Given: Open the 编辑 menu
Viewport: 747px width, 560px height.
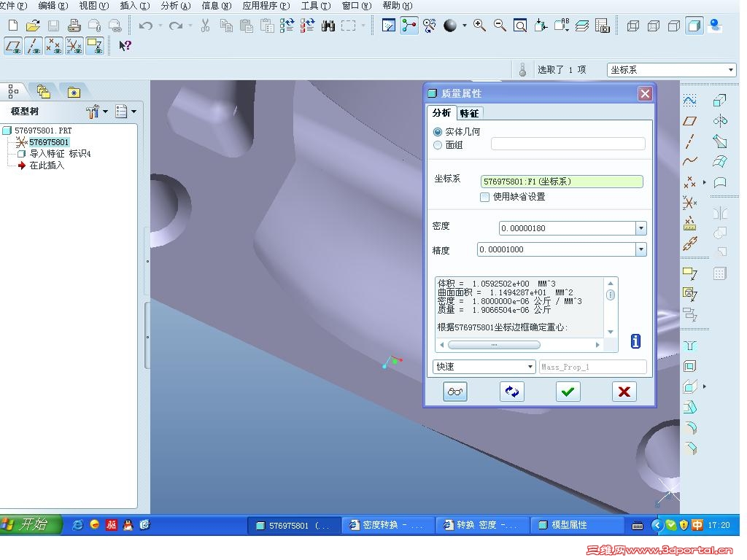Looking at the screenshot, I should pos(53,6).
